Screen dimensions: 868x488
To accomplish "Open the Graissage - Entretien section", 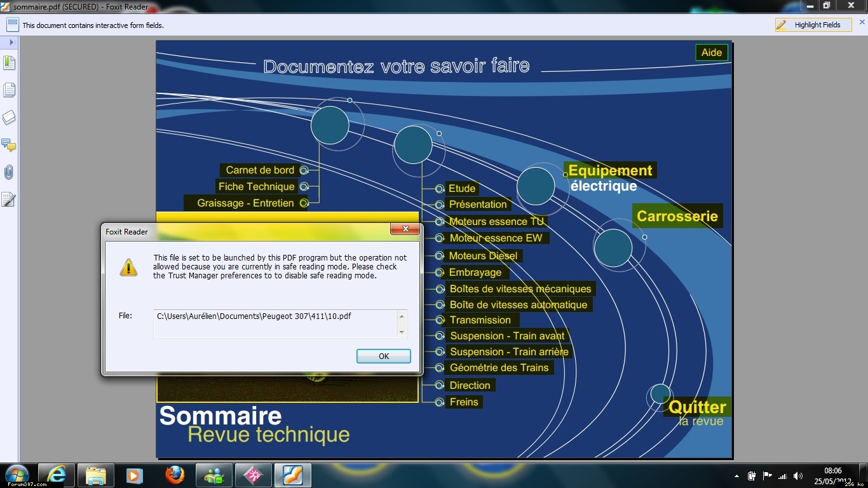I will [x=246, y=203].
